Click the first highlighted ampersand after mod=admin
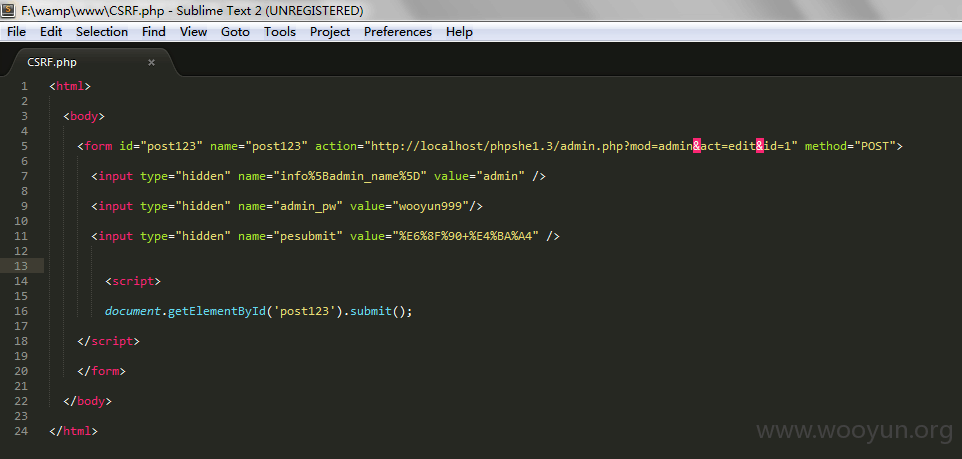Image resolution: width=962 pixels, height=459 pixels. point(697,146)
